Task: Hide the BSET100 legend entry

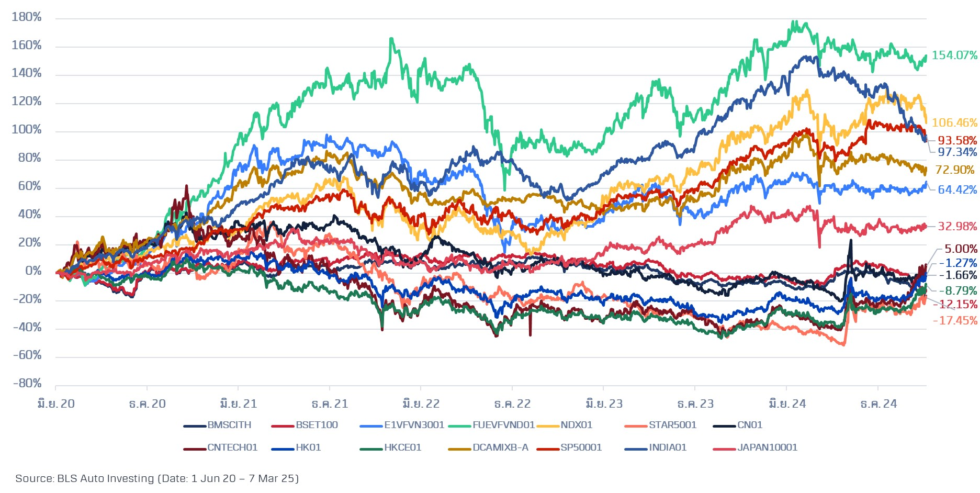Action: point(317,425)
